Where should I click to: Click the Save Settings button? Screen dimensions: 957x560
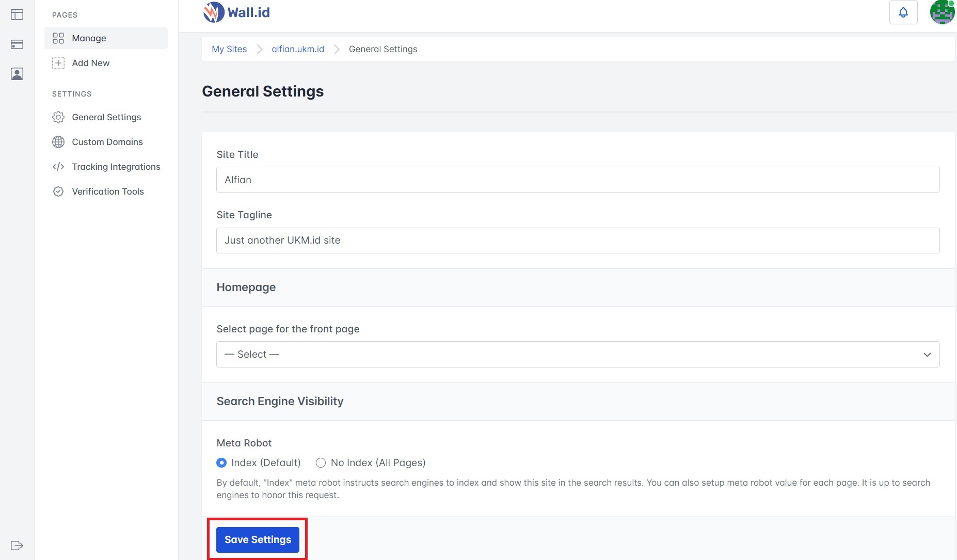(x=257, y=539)
